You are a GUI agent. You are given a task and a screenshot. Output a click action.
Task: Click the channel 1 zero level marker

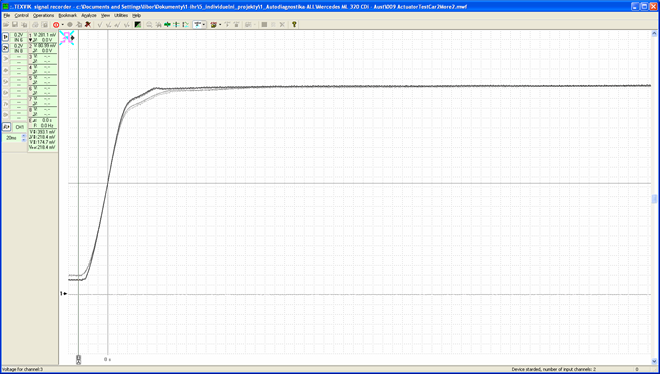click(64, 293)
